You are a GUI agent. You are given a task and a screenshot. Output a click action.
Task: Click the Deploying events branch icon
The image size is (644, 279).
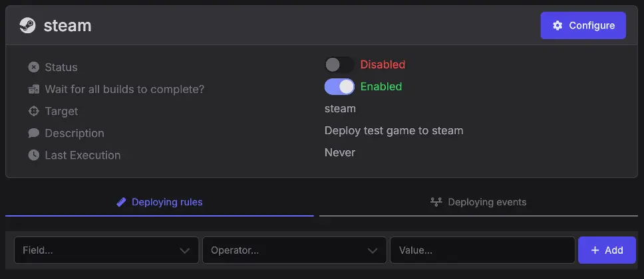(436, 202)
